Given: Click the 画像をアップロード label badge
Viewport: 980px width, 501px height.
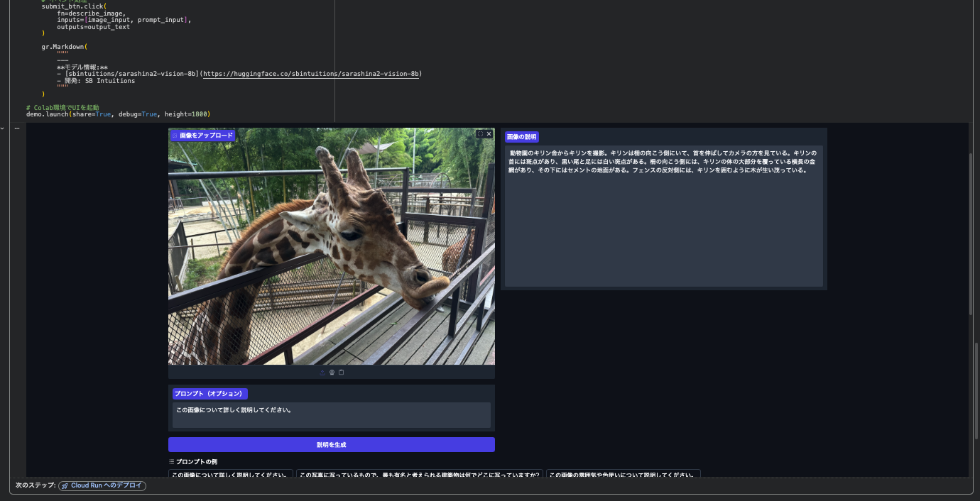Looking at the screenshot, I should tap(202, 133).
